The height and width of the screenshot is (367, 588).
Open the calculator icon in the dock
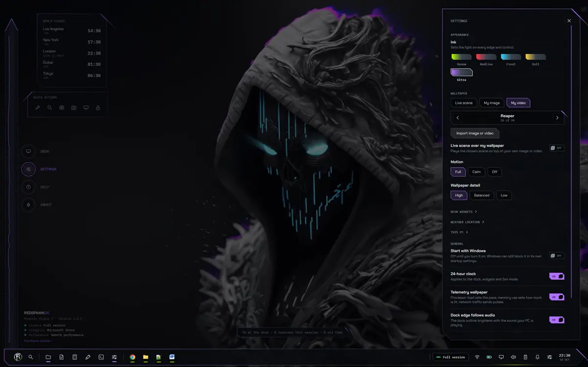[74, 357]
